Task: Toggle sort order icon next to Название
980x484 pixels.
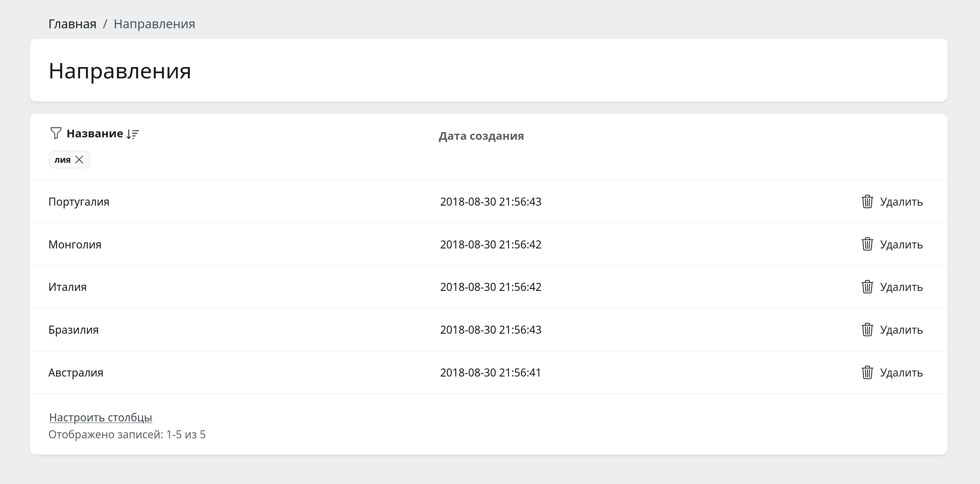Action: (x=133, y=134)
